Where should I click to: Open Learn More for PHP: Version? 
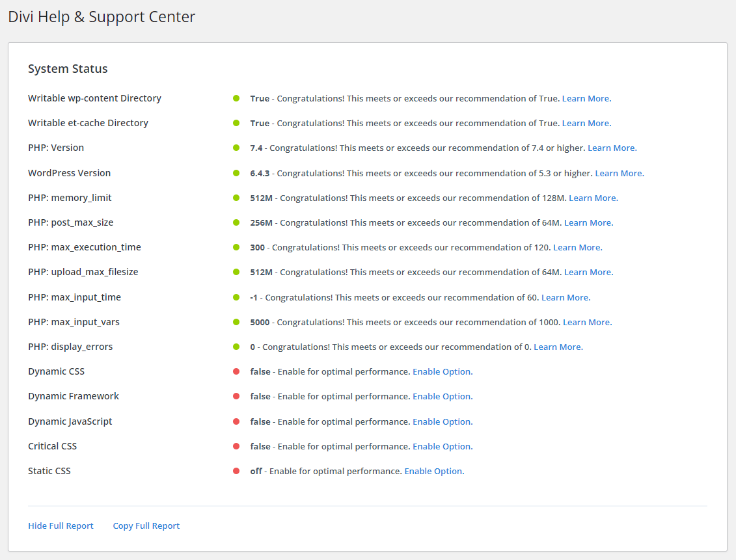pos(612,148)
